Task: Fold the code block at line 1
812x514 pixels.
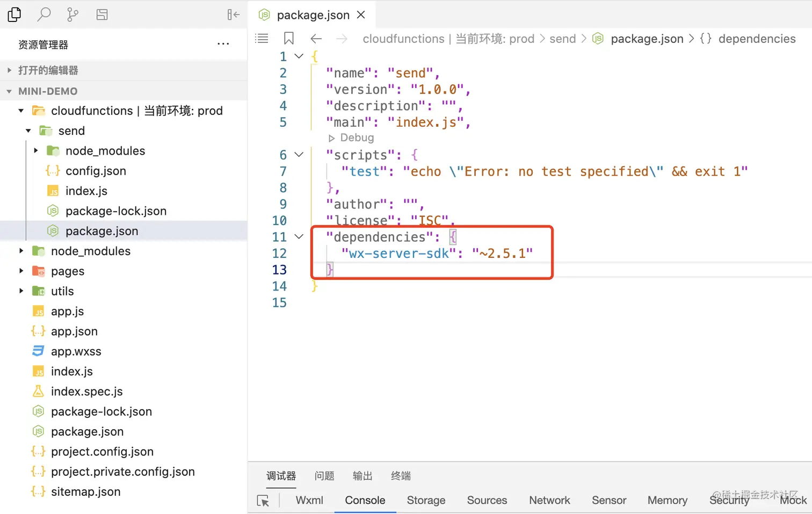Action: tap(299, 56)
